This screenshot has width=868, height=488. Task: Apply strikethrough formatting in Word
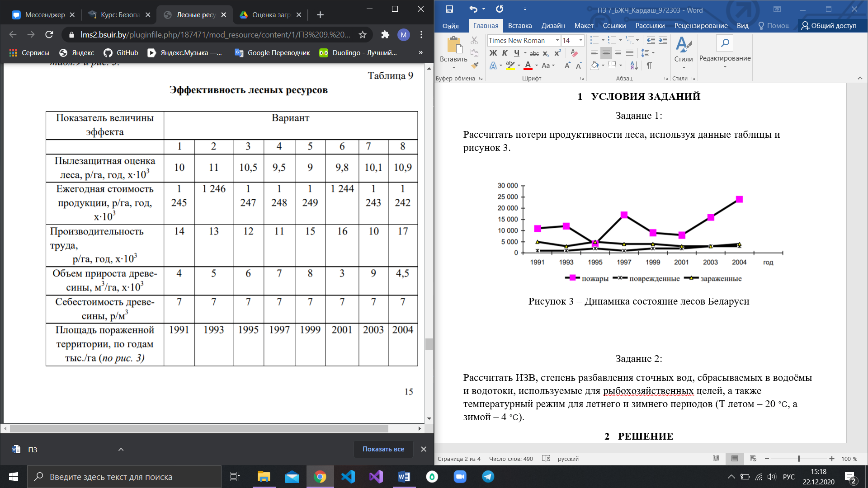(x=534, y=53)
